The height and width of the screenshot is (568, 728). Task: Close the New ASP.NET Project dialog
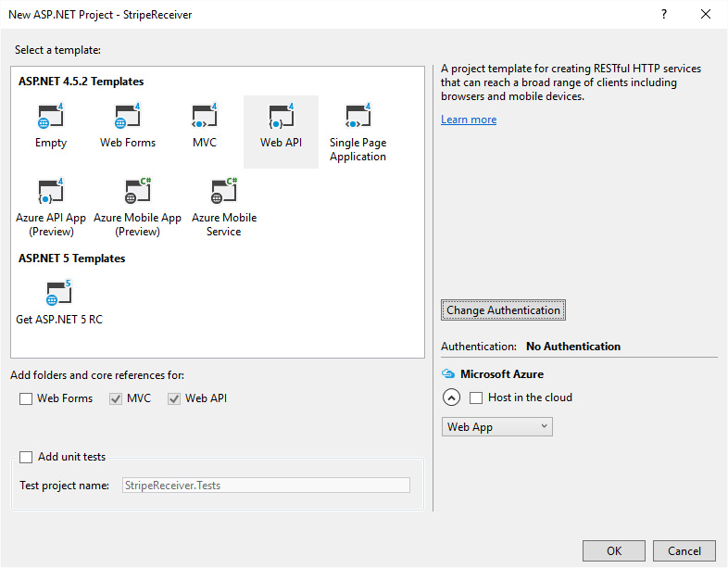tap(706, 15)
